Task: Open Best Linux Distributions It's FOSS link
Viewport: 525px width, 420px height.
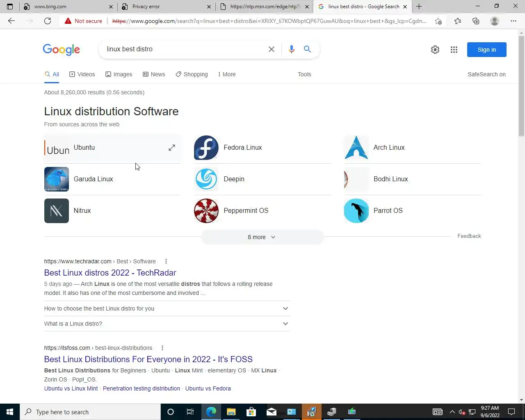Action: pos(148,359)
